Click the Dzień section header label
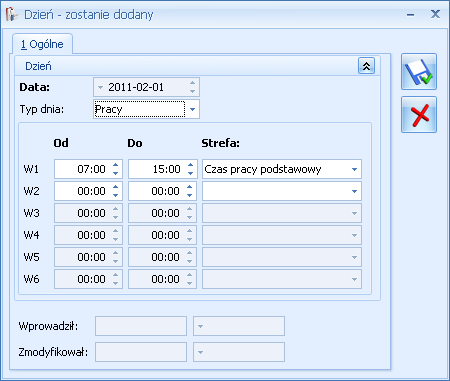Viewport: 450px width, 381px height. pyautogui.click(x=38, y=66)
